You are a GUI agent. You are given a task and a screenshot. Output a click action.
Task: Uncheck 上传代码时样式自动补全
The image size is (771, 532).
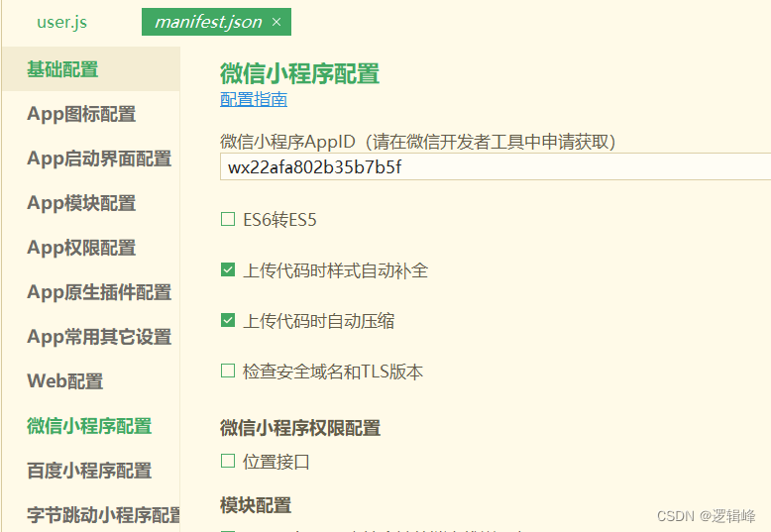tap(228, 269)
